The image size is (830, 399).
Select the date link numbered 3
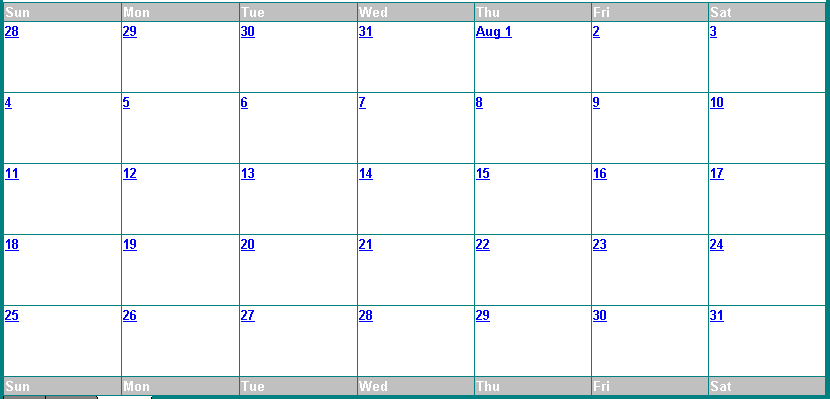tap(713, 32)
